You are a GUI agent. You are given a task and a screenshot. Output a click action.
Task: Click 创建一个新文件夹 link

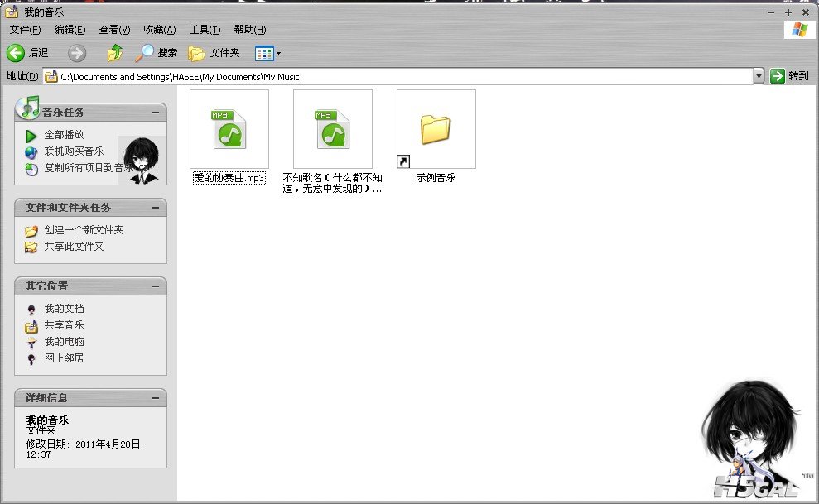[84, 230]
